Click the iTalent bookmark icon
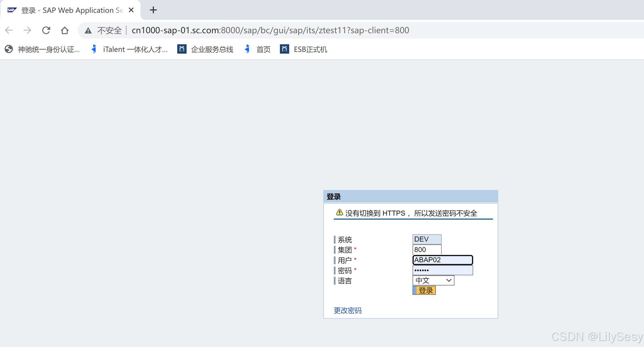 click(x=94, y=49)
